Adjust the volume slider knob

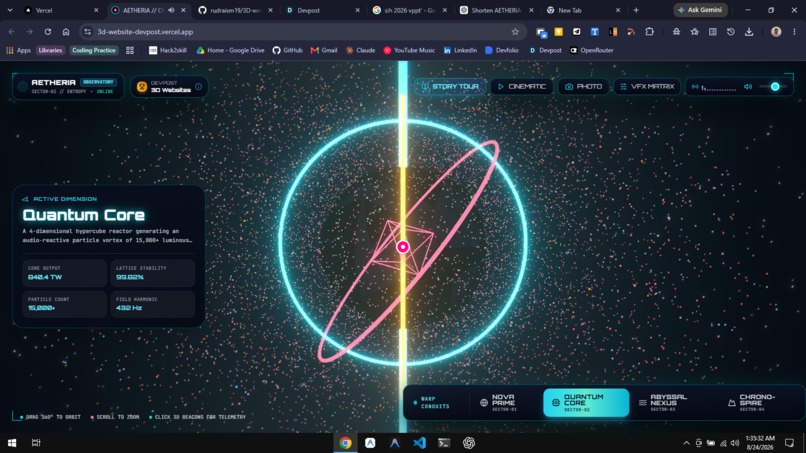tap(775, 87)
